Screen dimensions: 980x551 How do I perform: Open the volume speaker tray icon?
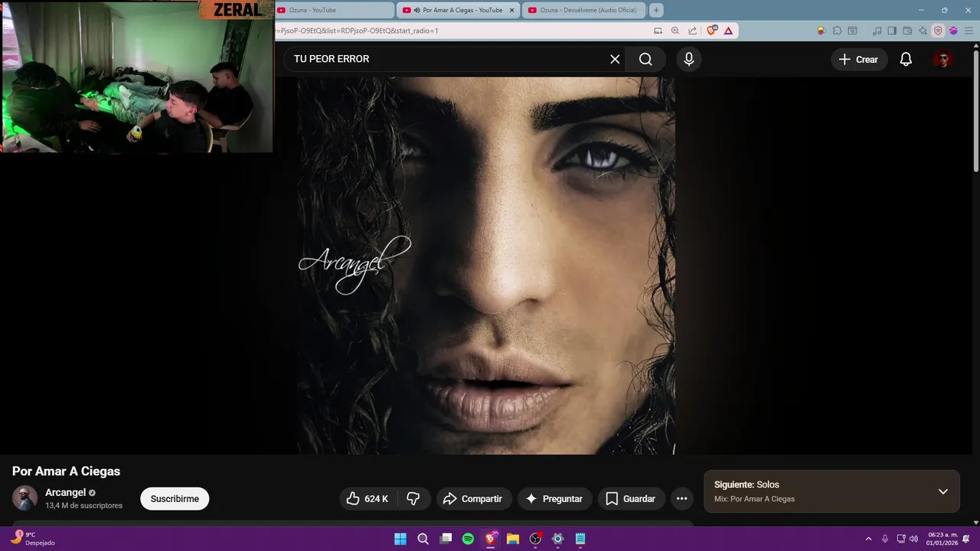coord(913,539)
